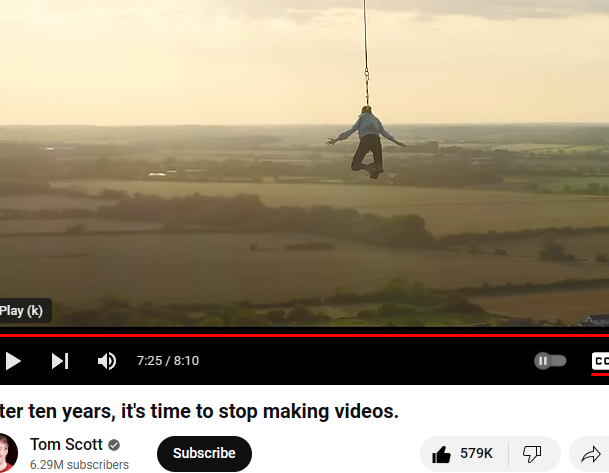
Task: Like the video with the thumbs-up icon
Action: click(x=442, y=454)
